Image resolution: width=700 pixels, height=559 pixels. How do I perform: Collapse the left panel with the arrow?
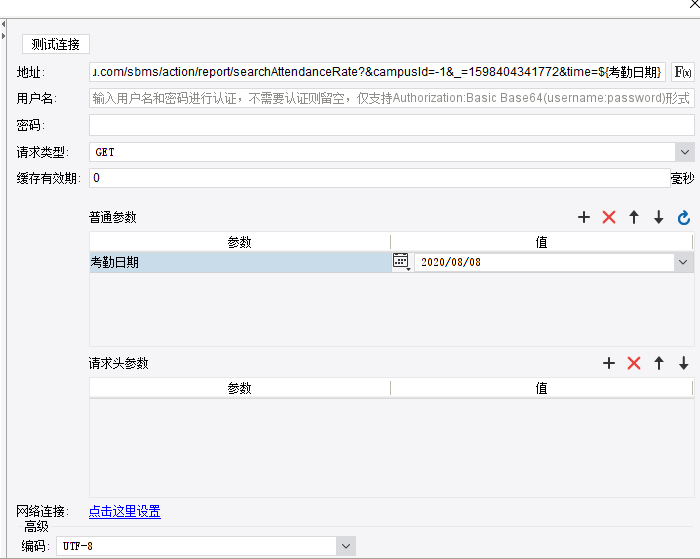tap(3, 25)
